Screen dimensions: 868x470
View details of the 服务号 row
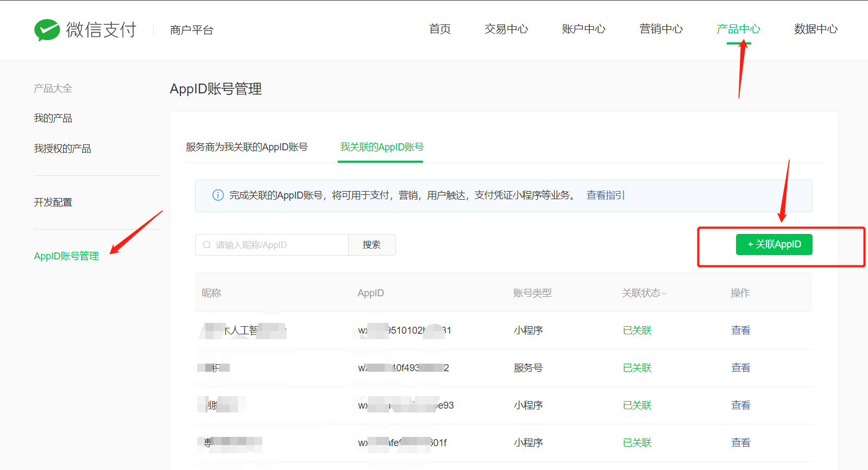click(x=740, y=368)
